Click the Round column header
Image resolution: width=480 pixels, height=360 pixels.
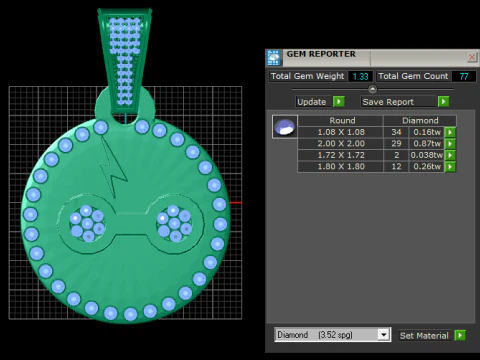[340, 121]
